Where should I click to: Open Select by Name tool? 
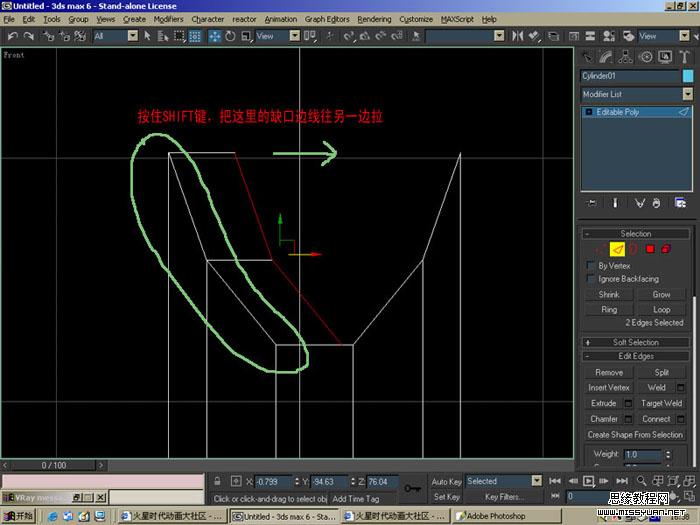163,36
